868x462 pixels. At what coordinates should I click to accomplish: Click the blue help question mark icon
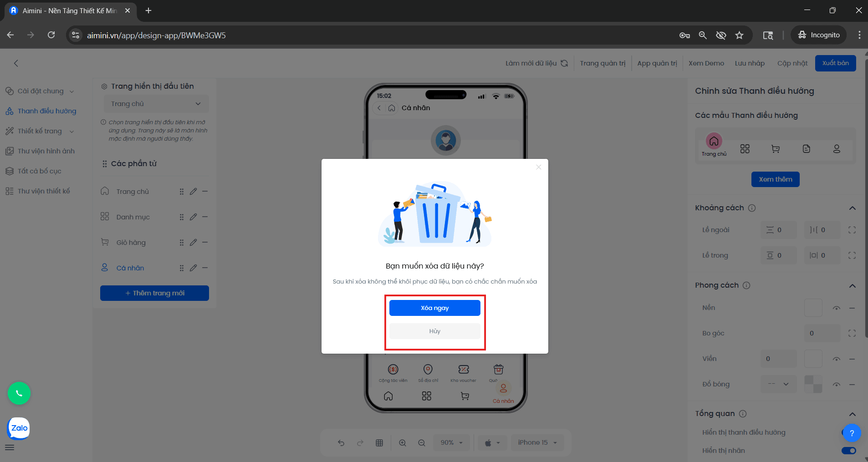[x=852, y=433]
